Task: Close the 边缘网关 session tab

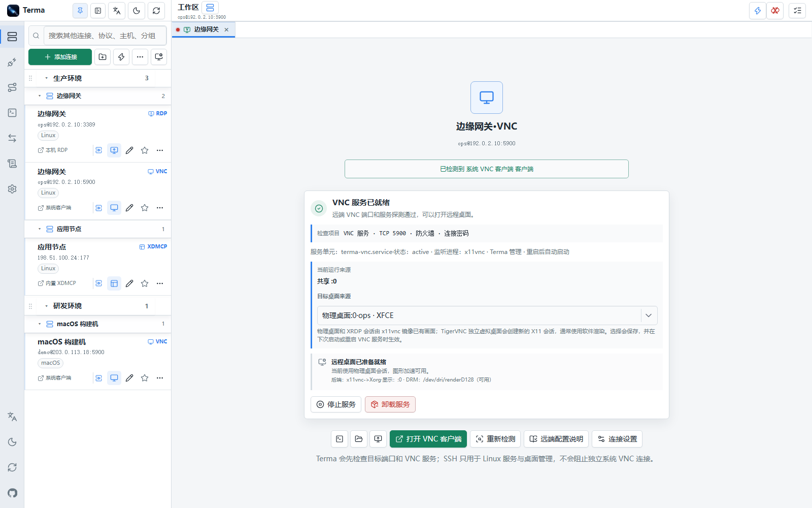Action: 226,29
